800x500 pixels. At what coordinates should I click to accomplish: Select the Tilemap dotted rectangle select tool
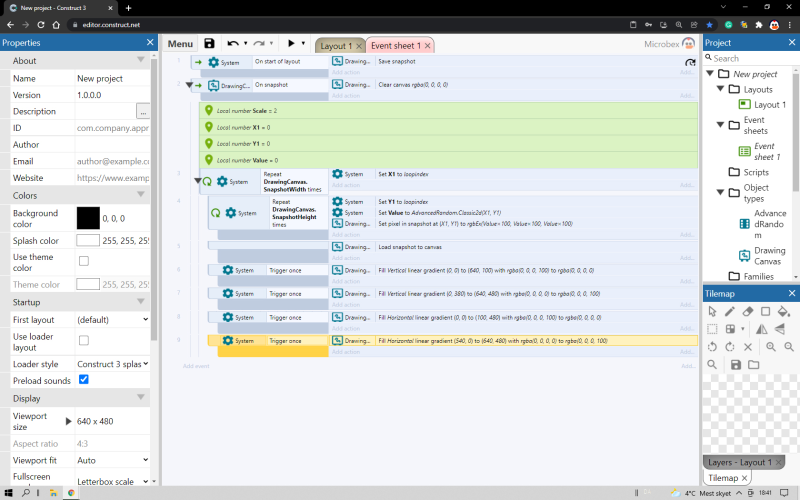click(x=712, y=329)
